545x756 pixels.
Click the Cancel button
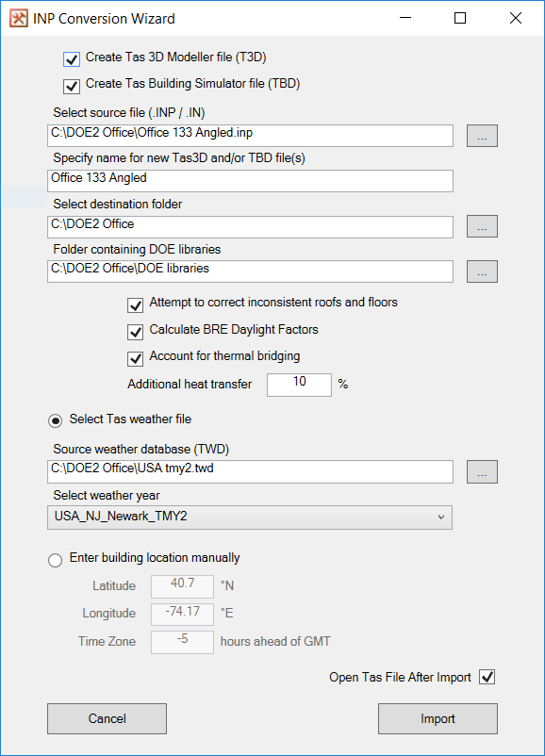(107, 719)
